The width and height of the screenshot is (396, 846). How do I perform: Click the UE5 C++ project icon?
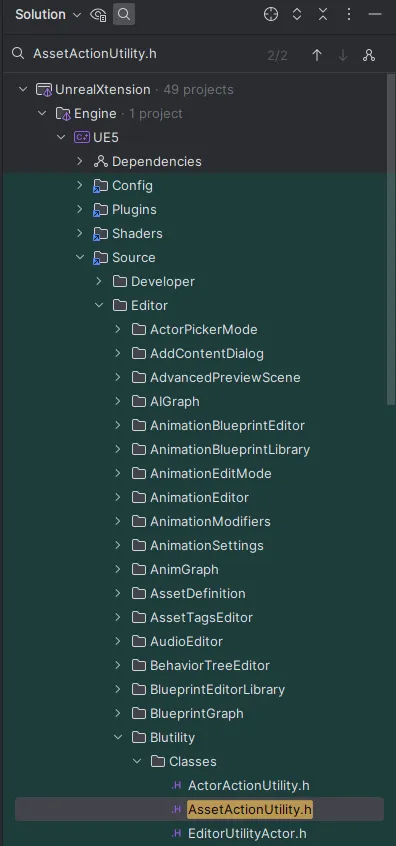click(82, 138)
